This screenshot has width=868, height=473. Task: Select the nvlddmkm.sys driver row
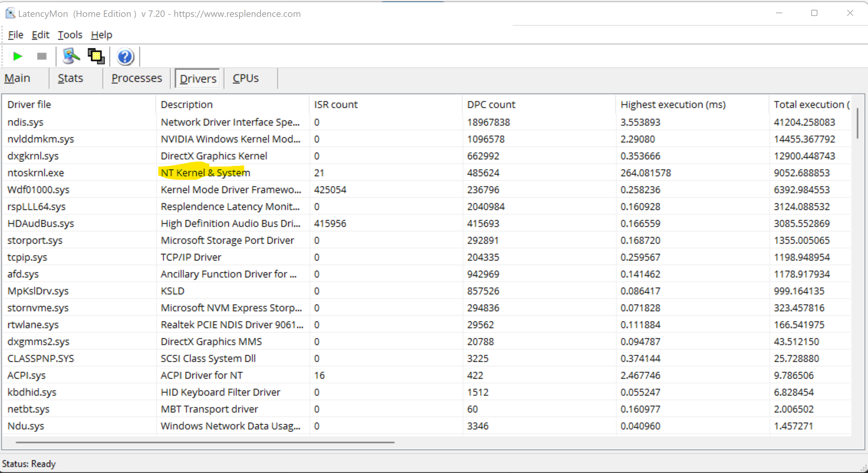click(x=427, y=139)
